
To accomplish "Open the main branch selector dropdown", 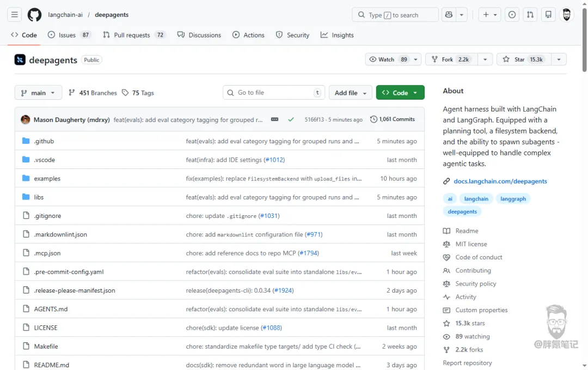I will (38, 93).
